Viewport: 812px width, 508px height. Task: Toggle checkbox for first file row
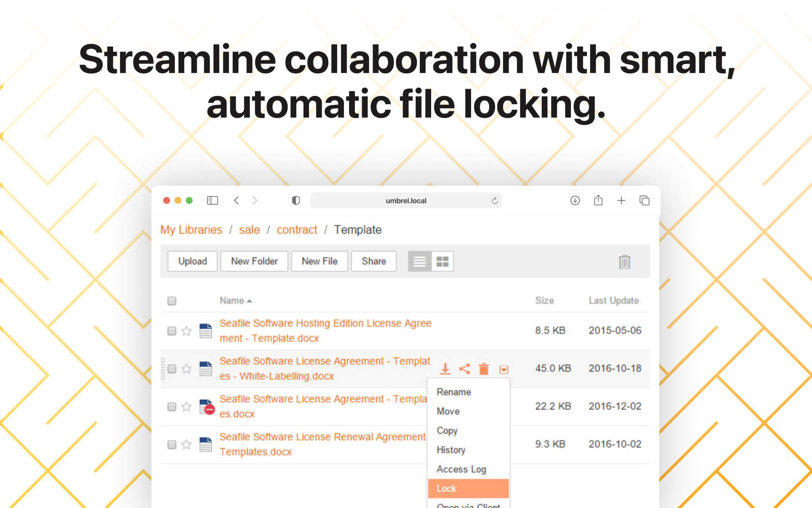point(172,329)
